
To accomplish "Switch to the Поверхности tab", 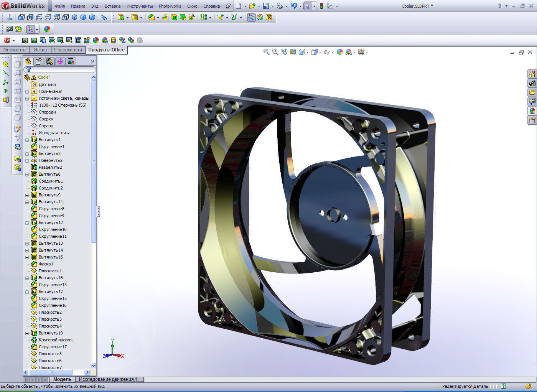I will [x=68, y=50].
